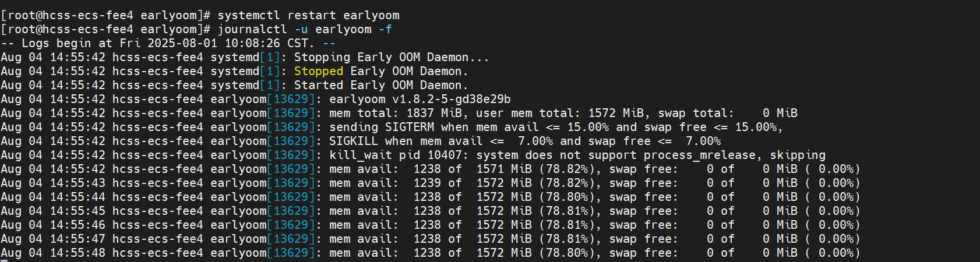Click 'mem avail: 1239' value
The image size is (980, 262).
click(385, 183)
